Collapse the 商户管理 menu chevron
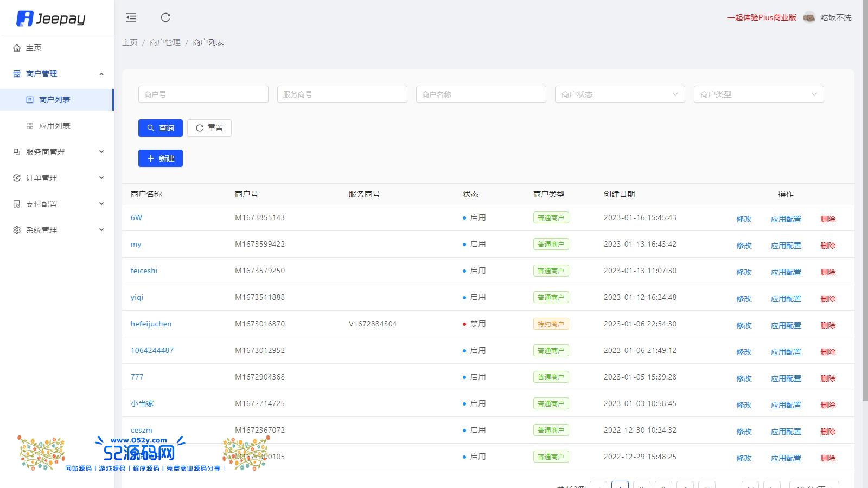The width and height of the screenshot is (868, 488). 101,74
